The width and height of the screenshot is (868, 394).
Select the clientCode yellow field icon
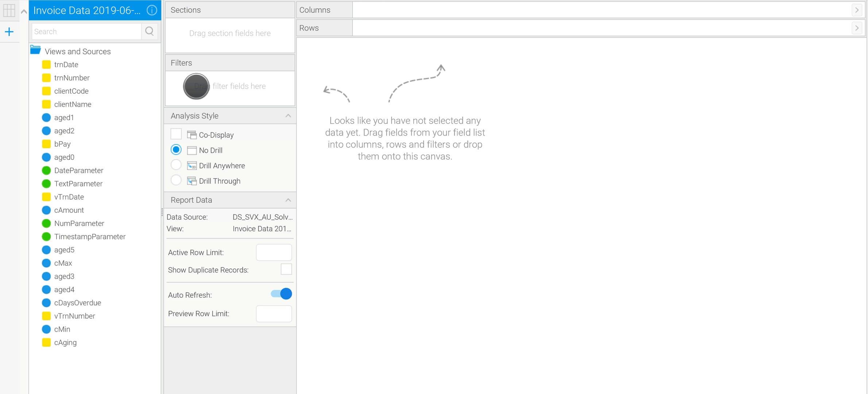46,91
